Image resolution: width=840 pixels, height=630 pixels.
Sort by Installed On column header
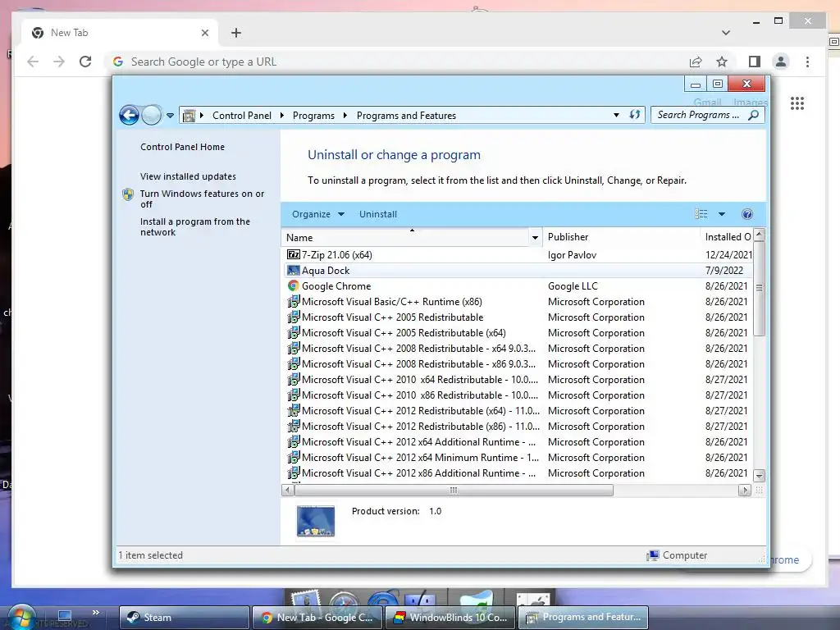tap(727, 237)
